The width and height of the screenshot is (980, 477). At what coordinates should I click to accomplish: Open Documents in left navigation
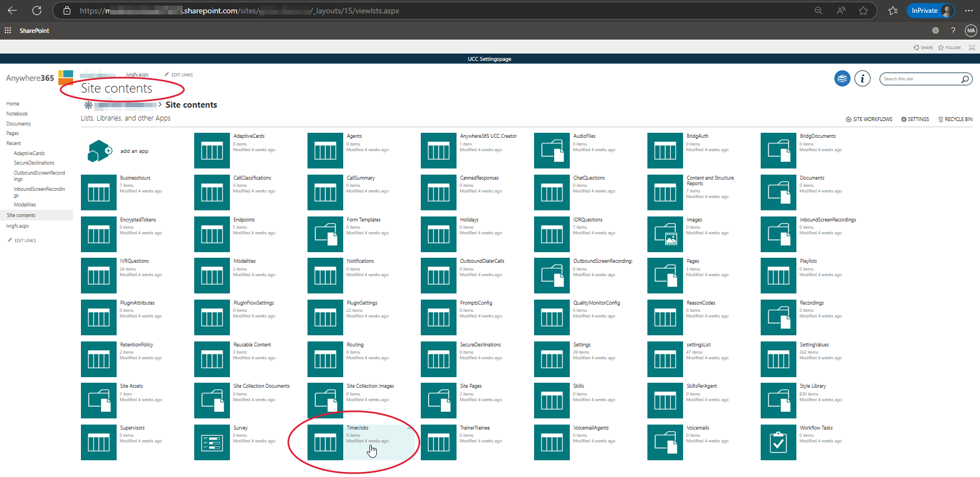click(18, 124)
